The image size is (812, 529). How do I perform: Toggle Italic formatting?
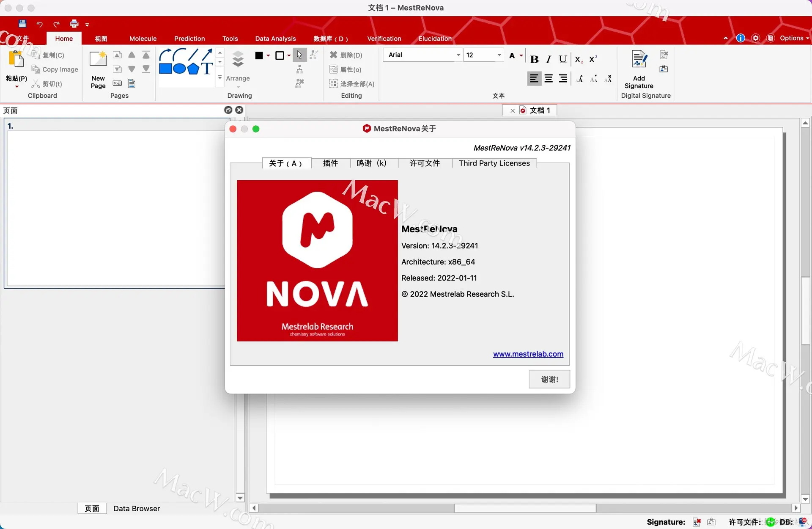click(x=549, y=59)
